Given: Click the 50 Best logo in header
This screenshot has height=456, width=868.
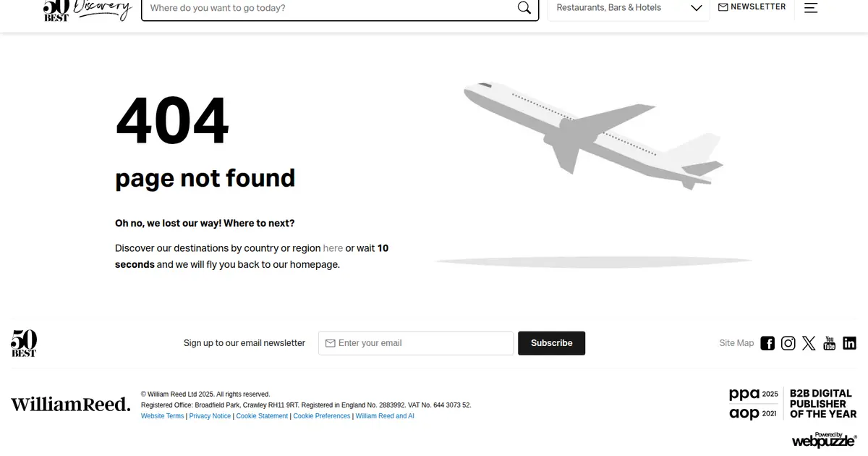Looking at the screenshot, I should [56, 9].
